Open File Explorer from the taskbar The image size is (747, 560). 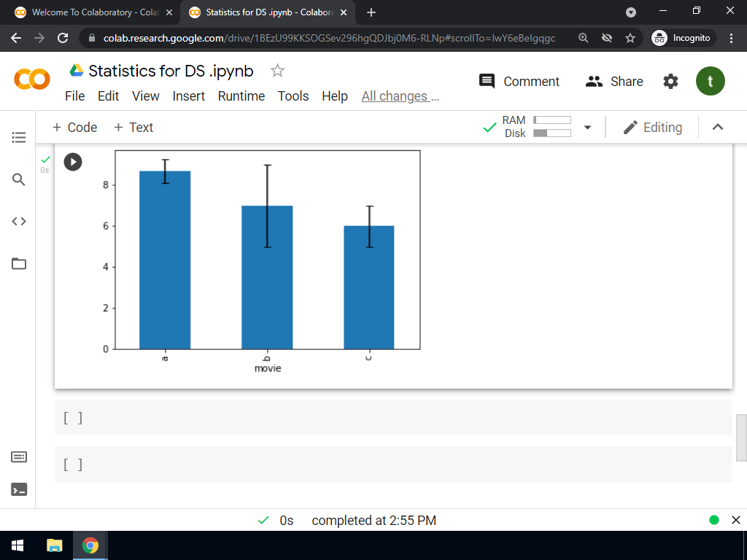pyautogui.click(x=54, y=545)
